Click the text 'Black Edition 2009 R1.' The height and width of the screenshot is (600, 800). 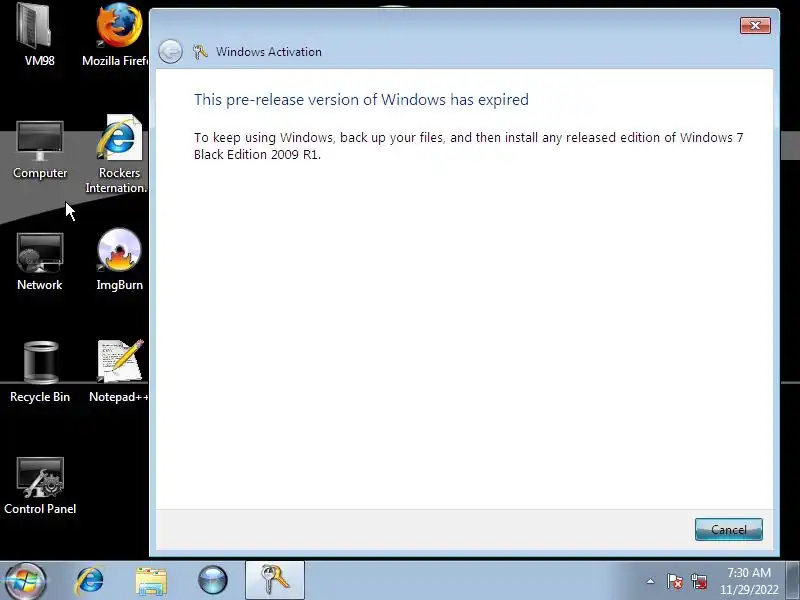click(257, 155)
